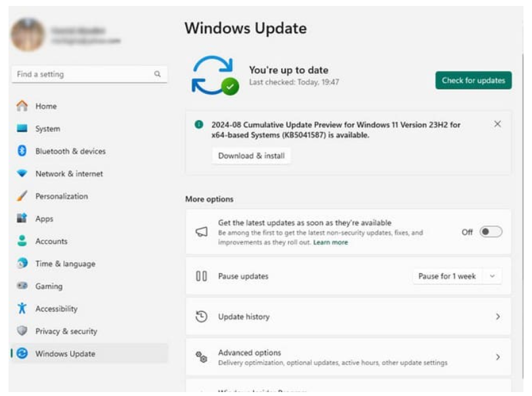Image resolution: width=532 pixels, height=396 pixels.
Task: Click the search magnifier icon
Action: (158, 74)
